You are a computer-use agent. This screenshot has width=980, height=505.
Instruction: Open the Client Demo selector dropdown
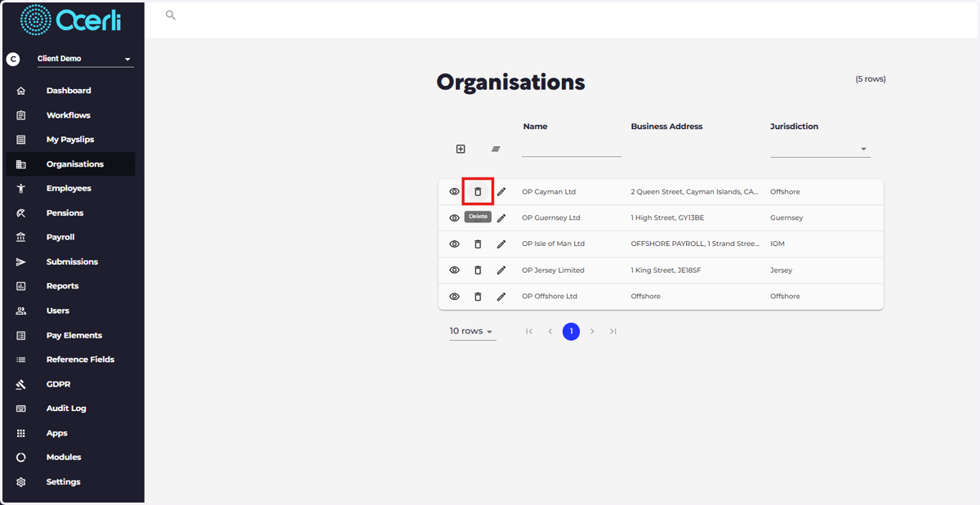point(85,59)
